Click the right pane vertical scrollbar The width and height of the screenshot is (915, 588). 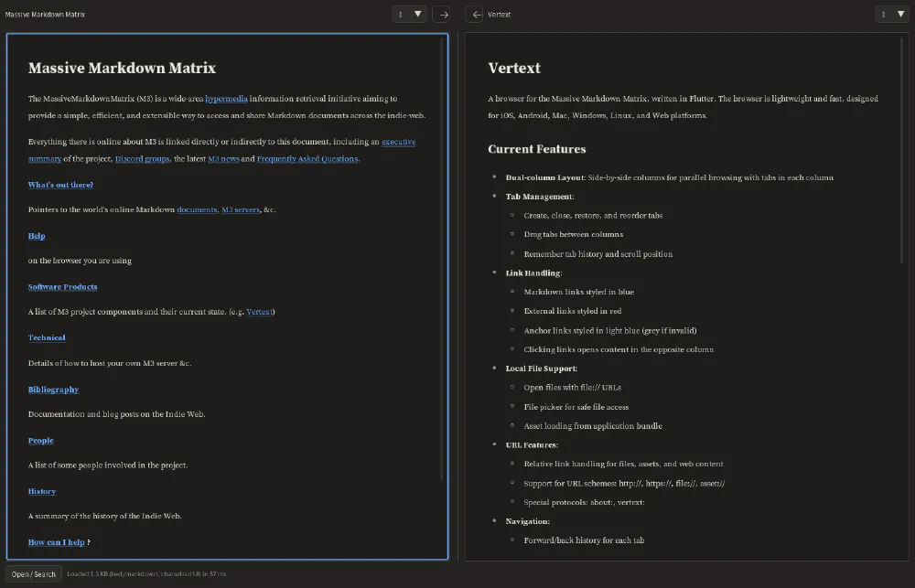point(902,151)
